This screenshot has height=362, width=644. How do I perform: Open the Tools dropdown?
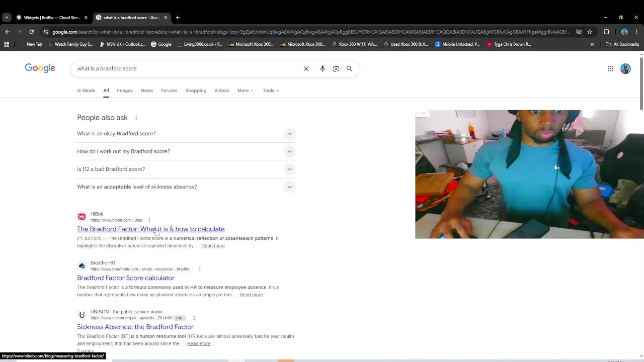click(x=271, y=90)
